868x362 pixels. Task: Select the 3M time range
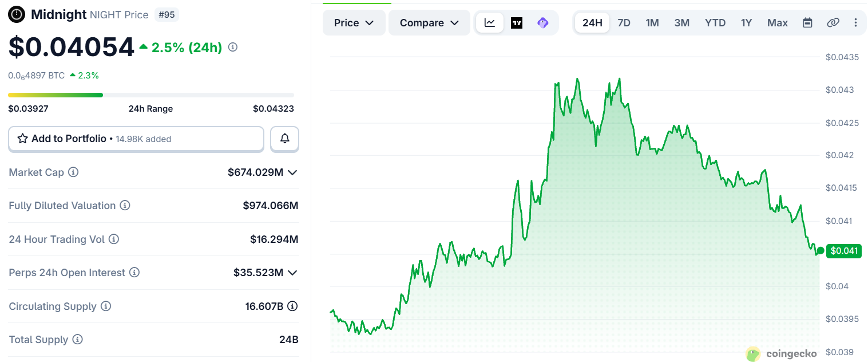pyautogui.click(x=681, y=23)
